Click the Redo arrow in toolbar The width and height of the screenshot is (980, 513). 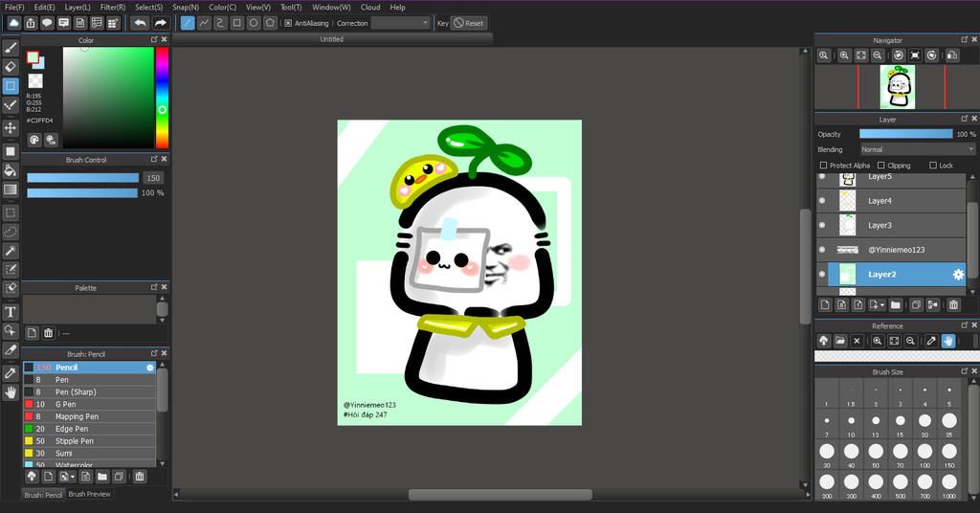point(161,23)
